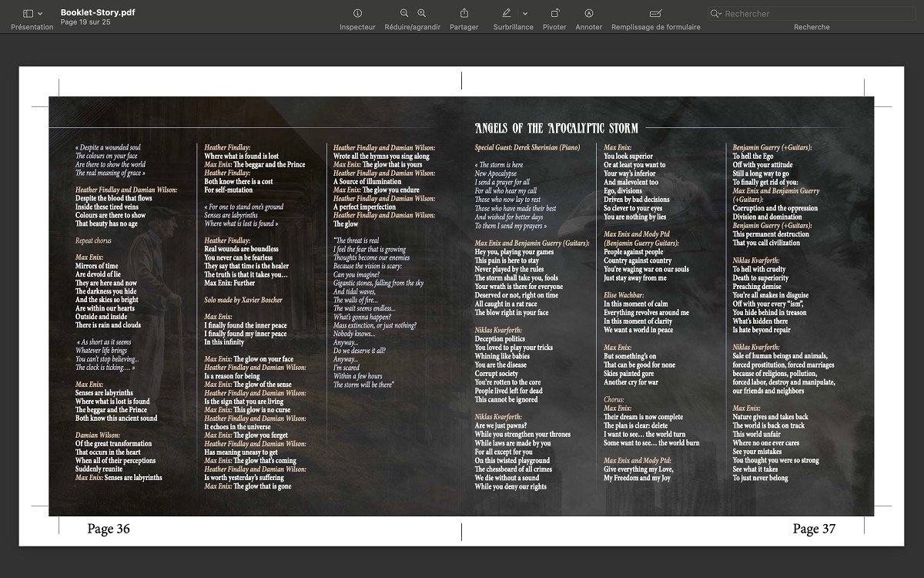The image size is (924, 578).
Task: Open the Partager share menu
Action: [x=464, y=13]
